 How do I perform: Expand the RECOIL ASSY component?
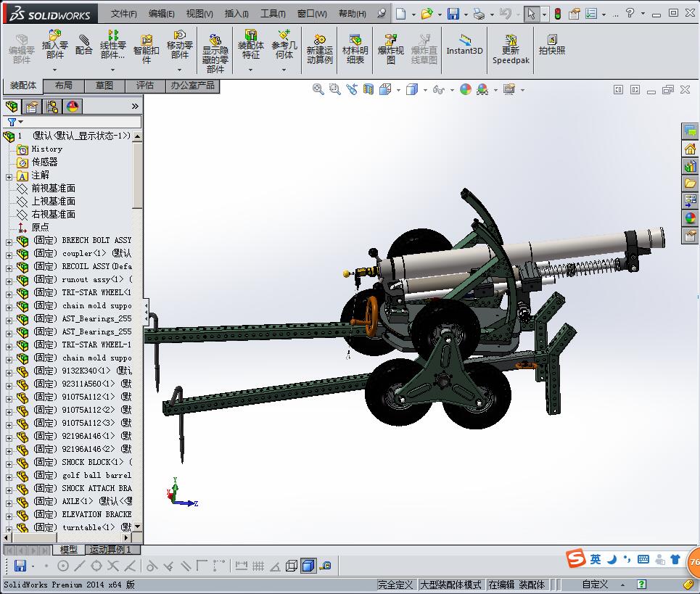pos(9,268)
